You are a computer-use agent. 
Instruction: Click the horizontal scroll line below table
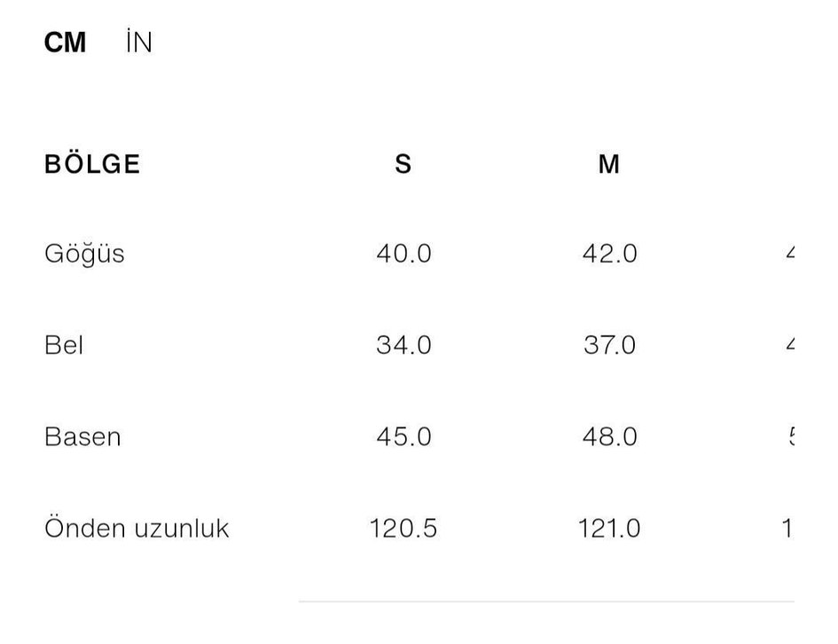tap(545, 601)
